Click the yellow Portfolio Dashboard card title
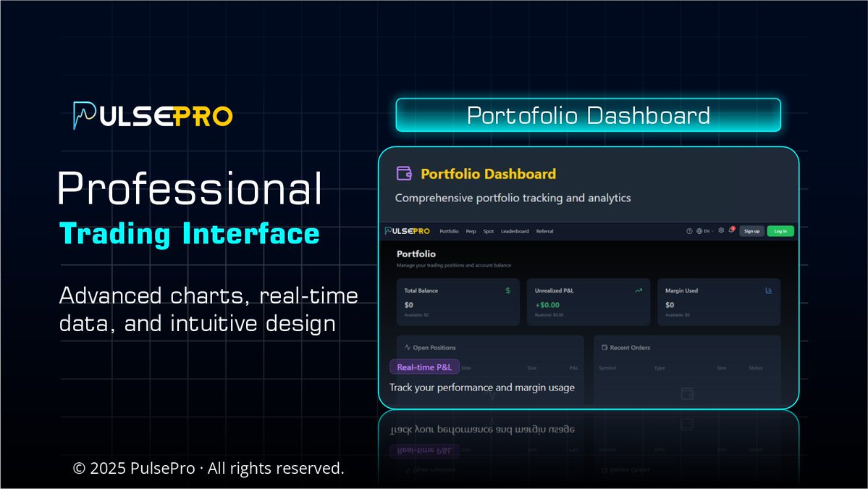The width and height of the screenshot is (868, 489). 488,174
